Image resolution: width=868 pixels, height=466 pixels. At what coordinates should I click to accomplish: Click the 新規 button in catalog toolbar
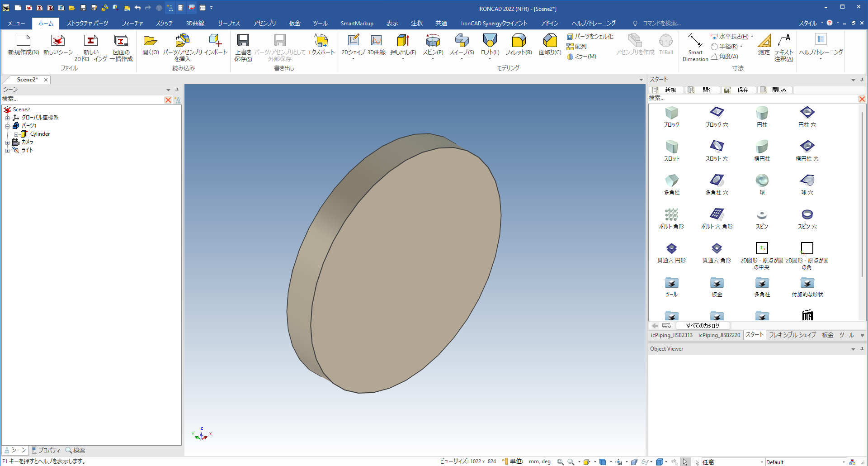click(x=666, y=90)
